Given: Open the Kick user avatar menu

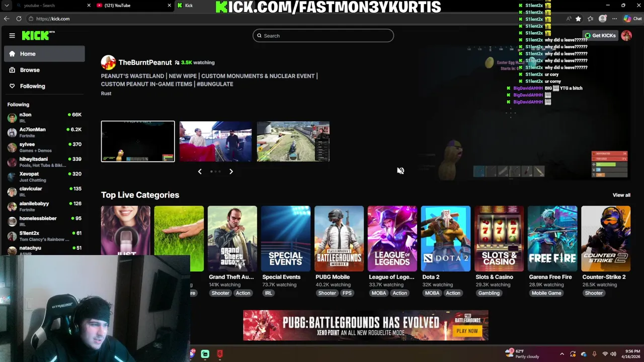Looking at the screenshot, I should pyautogui.click(x=626, y=35).
